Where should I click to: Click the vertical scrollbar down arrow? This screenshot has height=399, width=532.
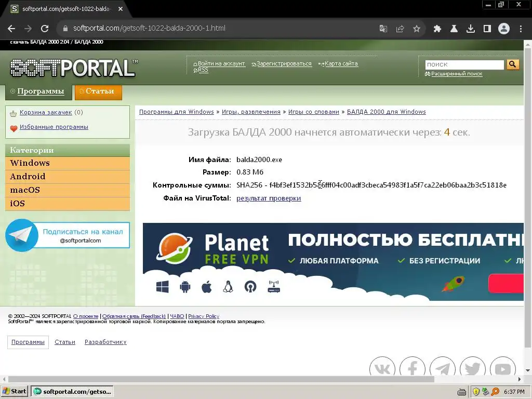coord(528,370)
